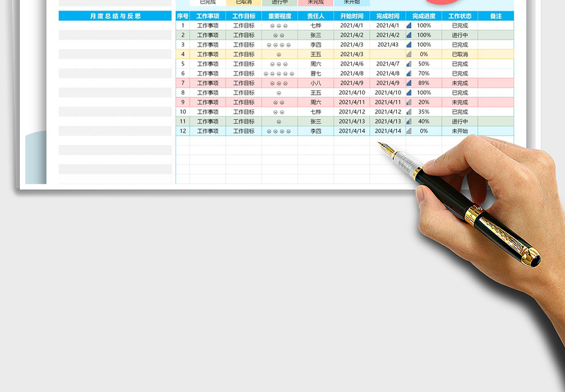Click the progress icon next to 35%

pyautogui.click(x=409, y=112)
